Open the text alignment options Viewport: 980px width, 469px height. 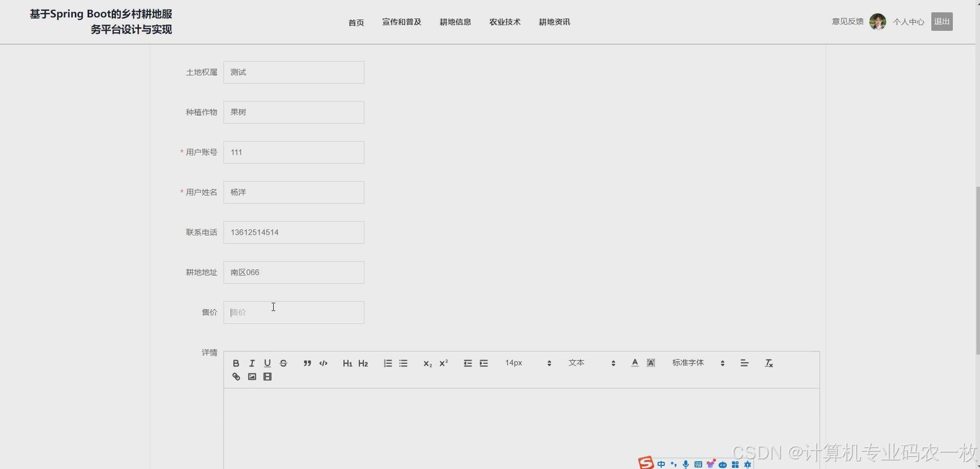coord(745,363)
